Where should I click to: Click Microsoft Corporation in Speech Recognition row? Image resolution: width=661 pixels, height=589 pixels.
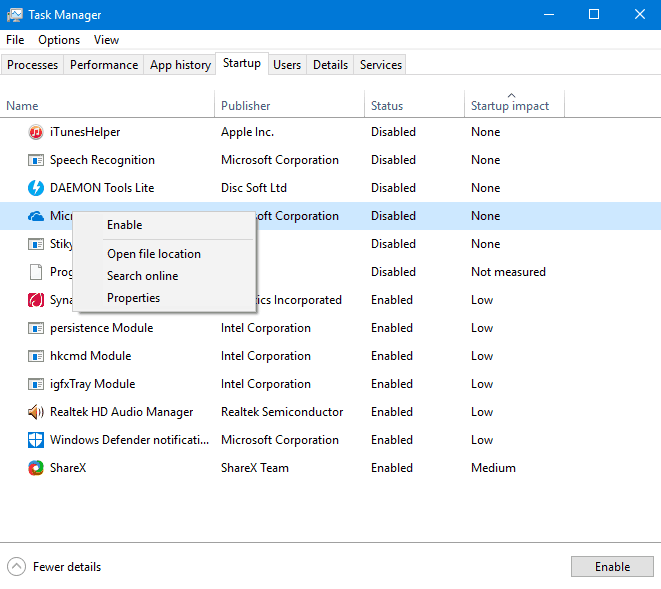(279, 160)
